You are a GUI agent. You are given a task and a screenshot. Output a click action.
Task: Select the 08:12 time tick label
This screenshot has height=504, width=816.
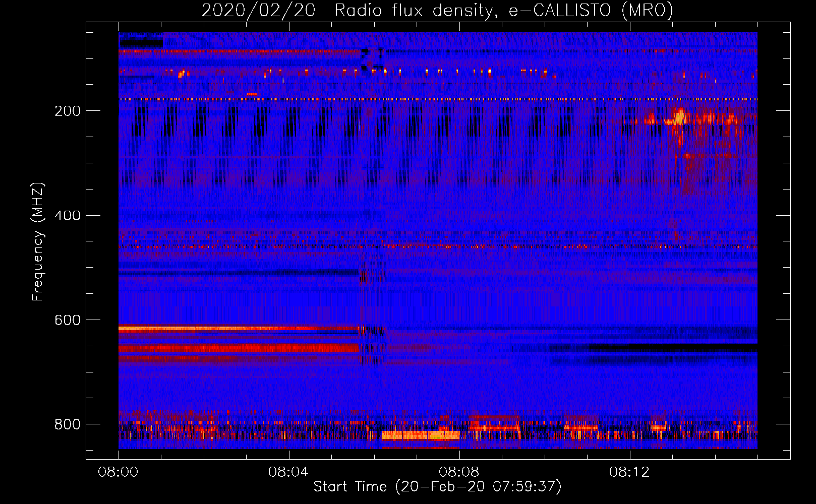coord(629,472)
